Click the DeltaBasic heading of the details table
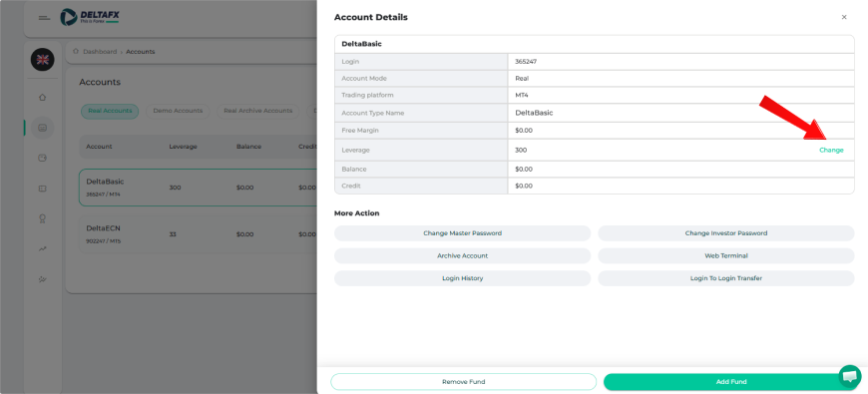Screen dimensions: 868x394 coord(361,44)
